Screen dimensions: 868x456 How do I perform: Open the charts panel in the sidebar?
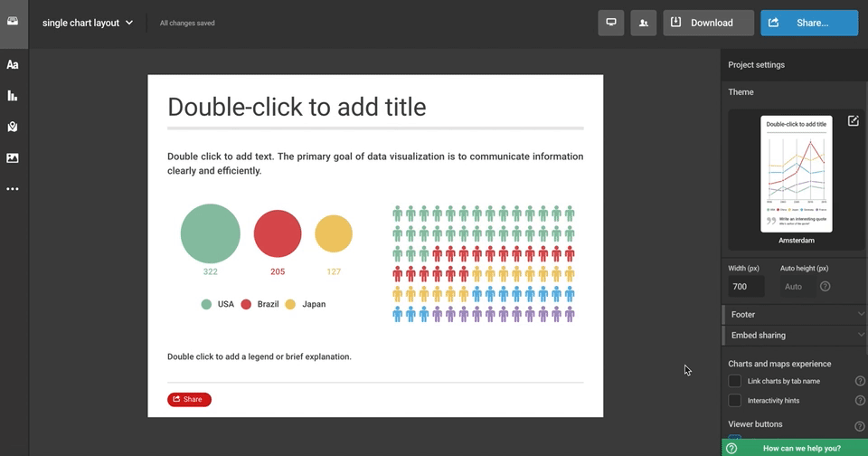pyautogui.click(x=13, y=96)
